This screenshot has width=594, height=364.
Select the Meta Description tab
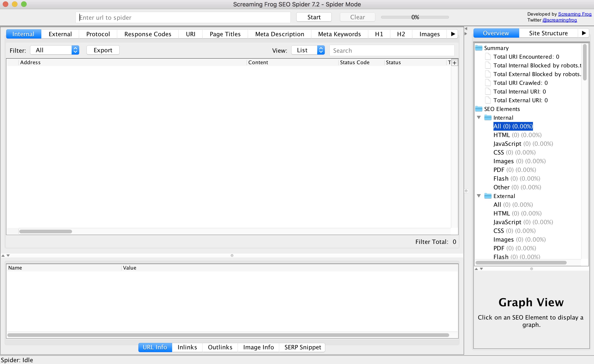[x=280, y=34]
